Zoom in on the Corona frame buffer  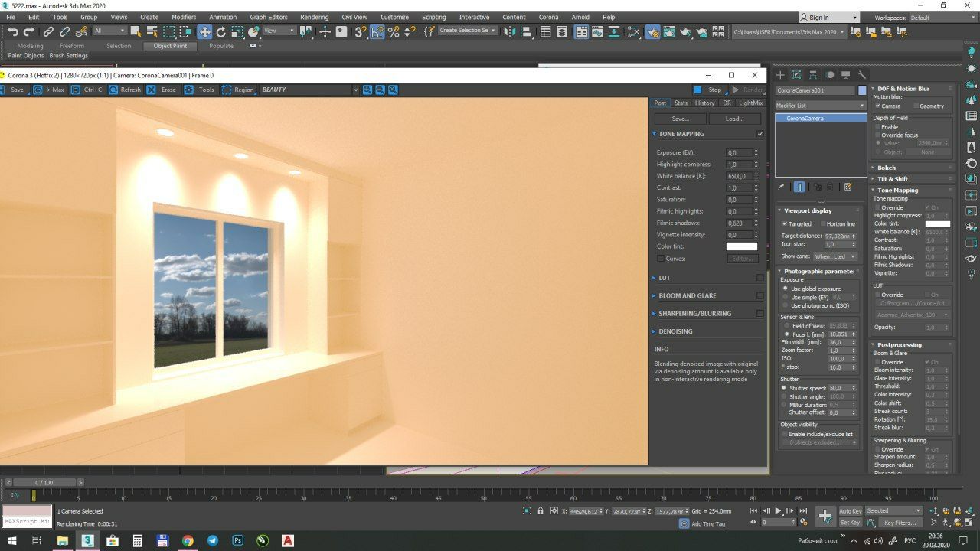coord(367,90)
